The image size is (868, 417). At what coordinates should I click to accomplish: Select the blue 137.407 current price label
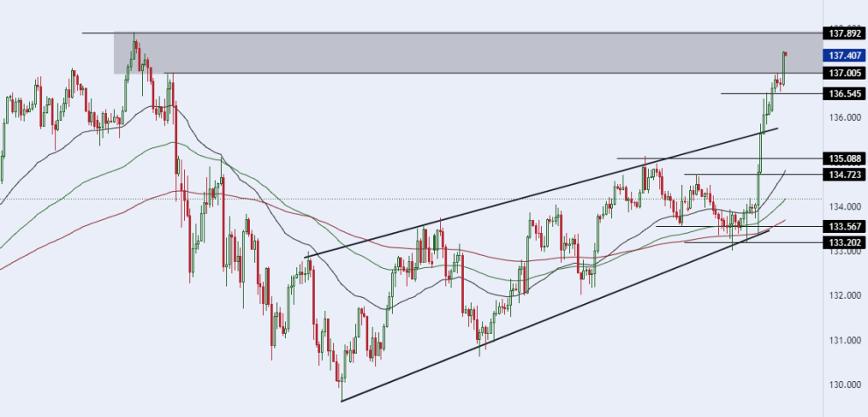(844, 55)
